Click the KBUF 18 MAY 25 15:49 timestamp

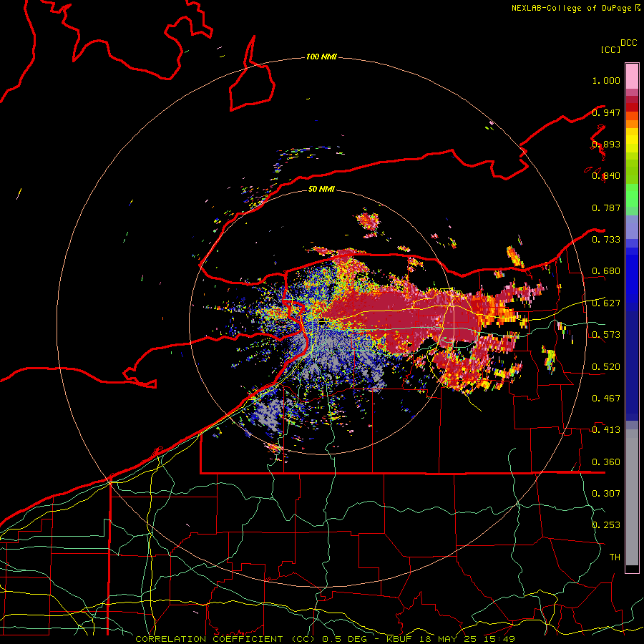[451, 639]
